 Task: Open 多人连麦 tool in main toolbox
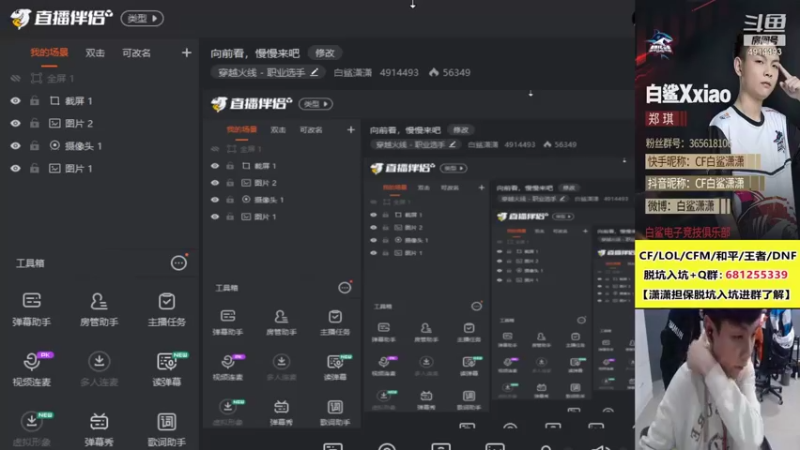(99, 369)
